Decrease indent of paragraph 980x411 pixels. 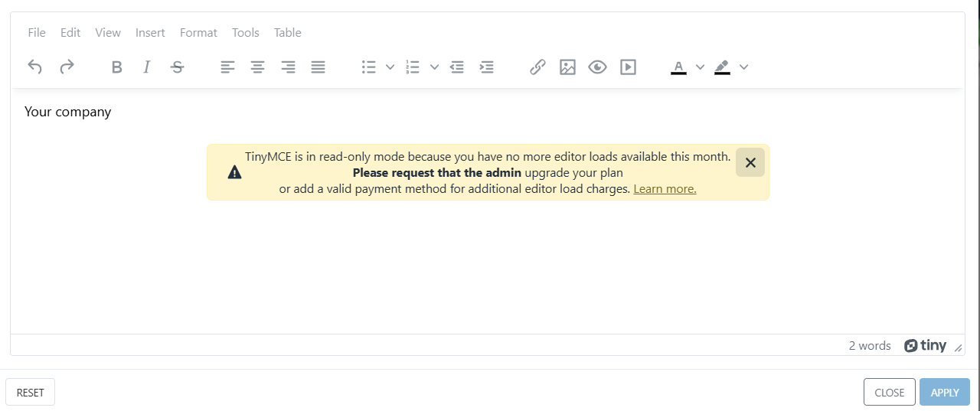click(x=457, y=67)
